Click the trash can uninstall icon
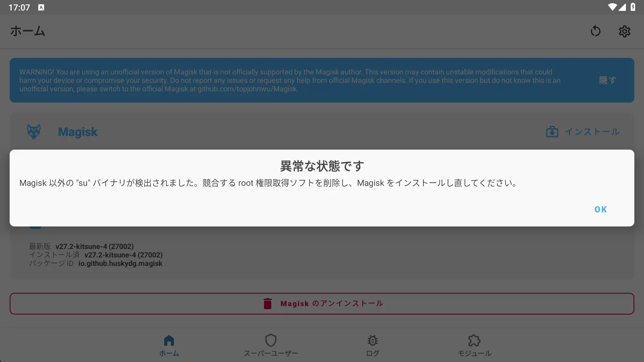 pyautogui.click(x=268, y=304)
